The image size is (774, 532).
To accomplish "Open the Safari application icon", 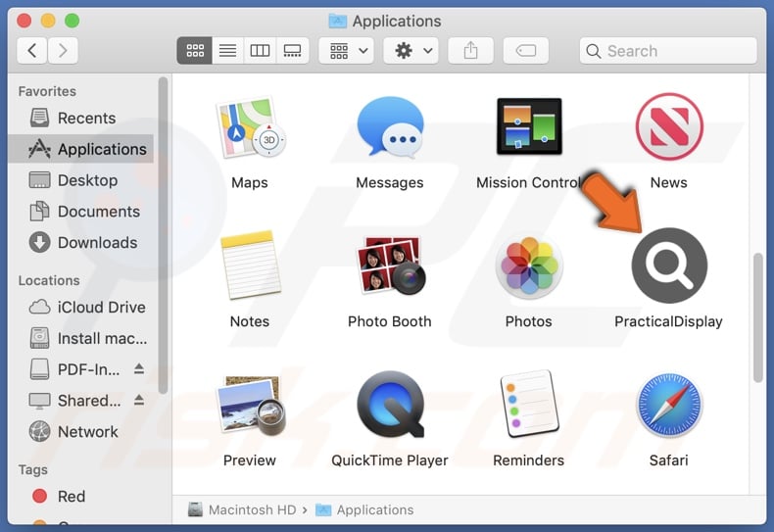I will [x=669, y=406].
